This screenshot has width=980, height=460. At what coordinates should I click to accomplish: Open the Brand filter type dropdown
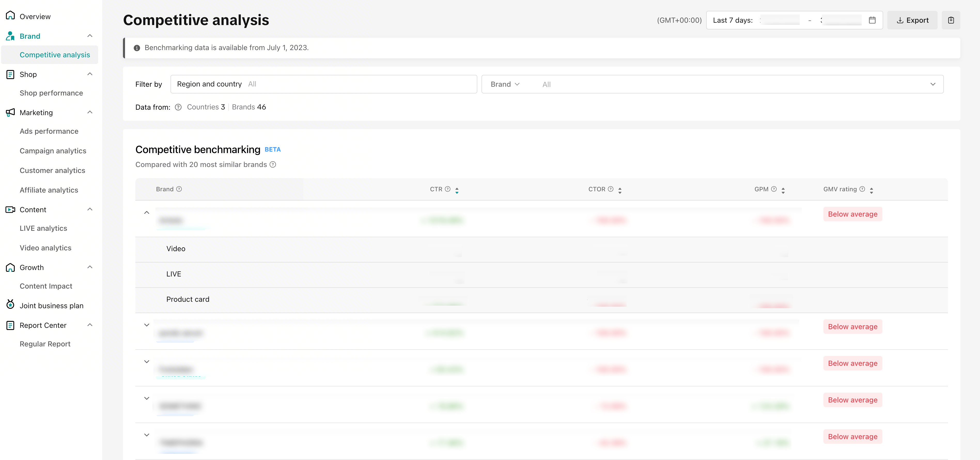(x=505, y=84)
